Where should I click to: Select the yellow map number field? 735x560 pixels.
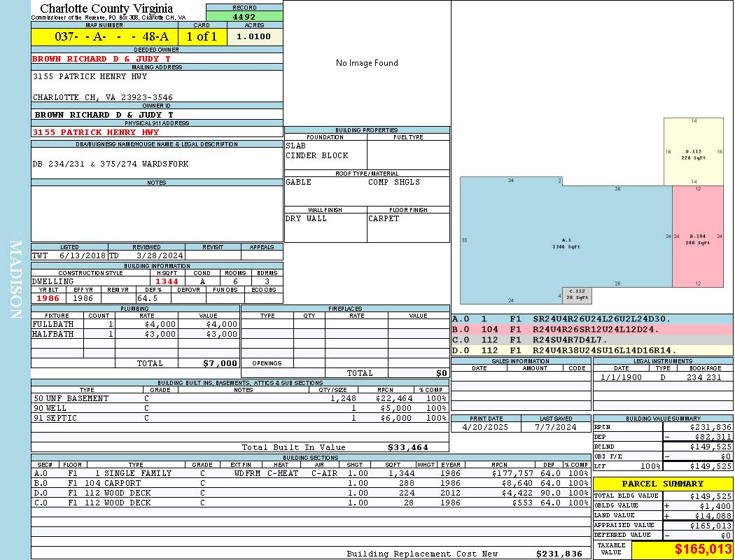pyautogui.click(x=104, y=36)
